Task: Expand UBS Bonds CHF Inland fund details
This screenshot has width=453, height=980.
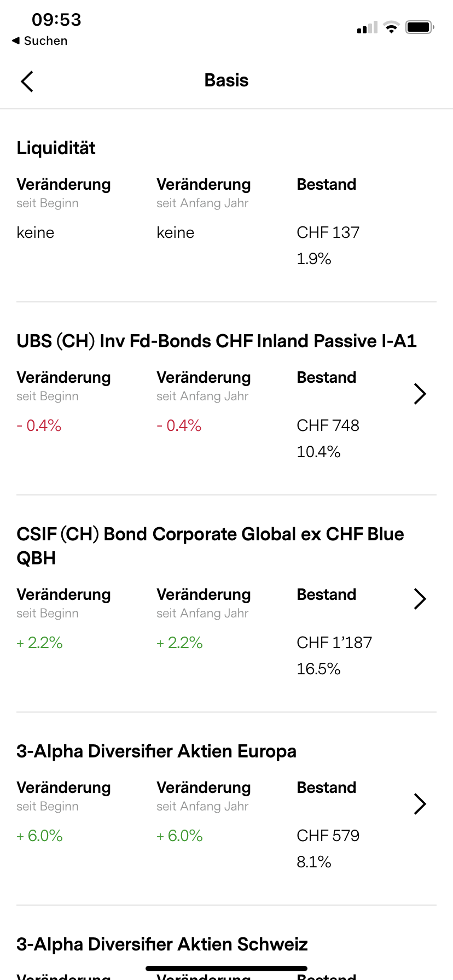Action: [x=420, y=394]
